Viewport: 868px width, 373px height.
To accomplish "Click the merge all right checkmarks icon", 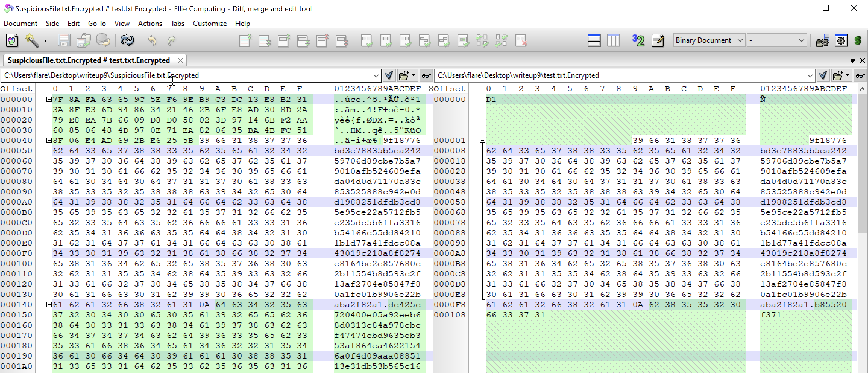I will pyautogui.click(x=502, y=41).
